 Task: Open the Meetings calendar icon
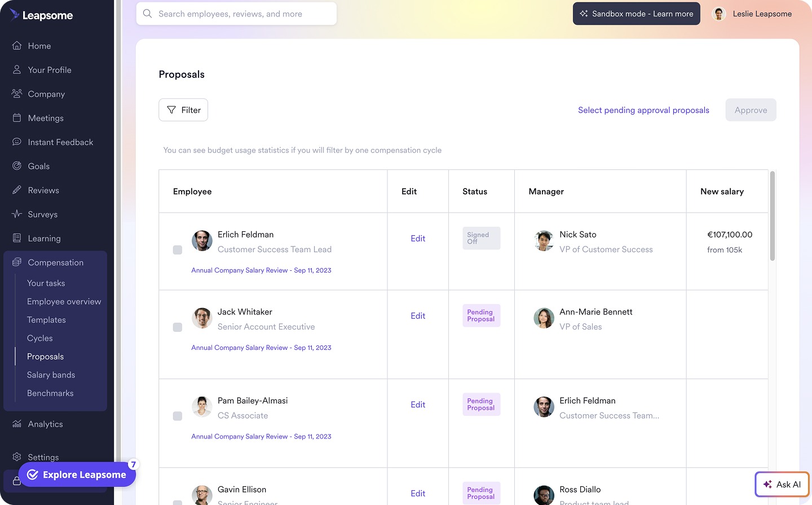point(17,118)
